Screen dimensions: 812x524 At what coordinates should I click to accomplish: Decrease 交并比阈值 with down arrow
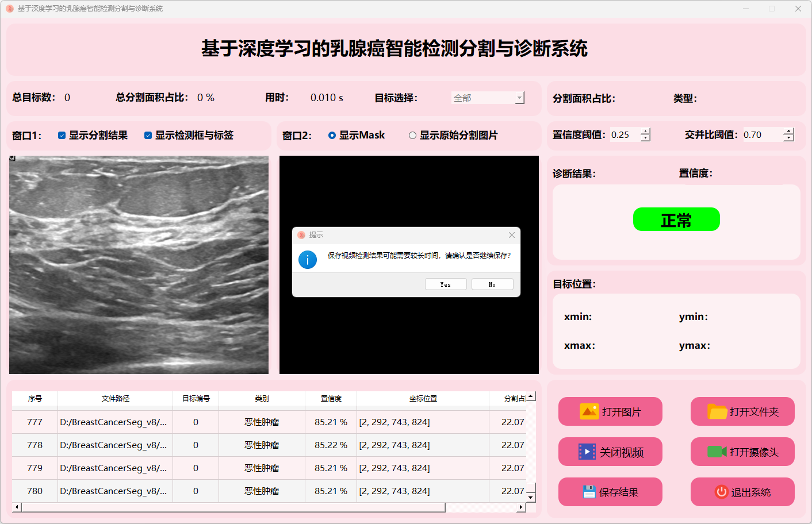click(788, 138)
